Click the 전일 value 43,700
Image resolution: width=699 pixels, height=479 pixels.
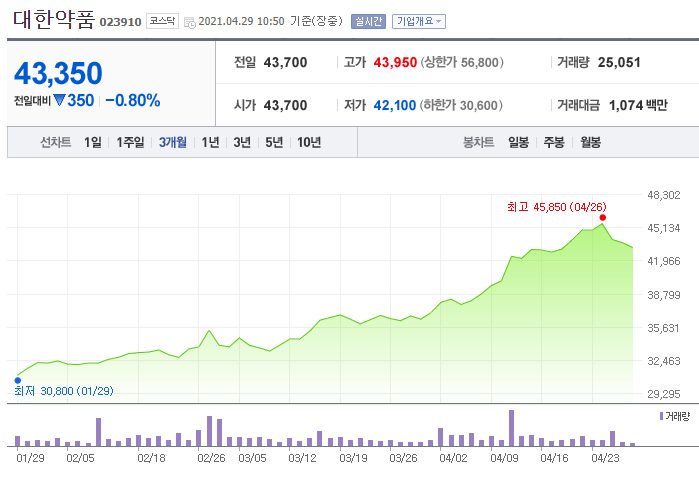point(285,62)
